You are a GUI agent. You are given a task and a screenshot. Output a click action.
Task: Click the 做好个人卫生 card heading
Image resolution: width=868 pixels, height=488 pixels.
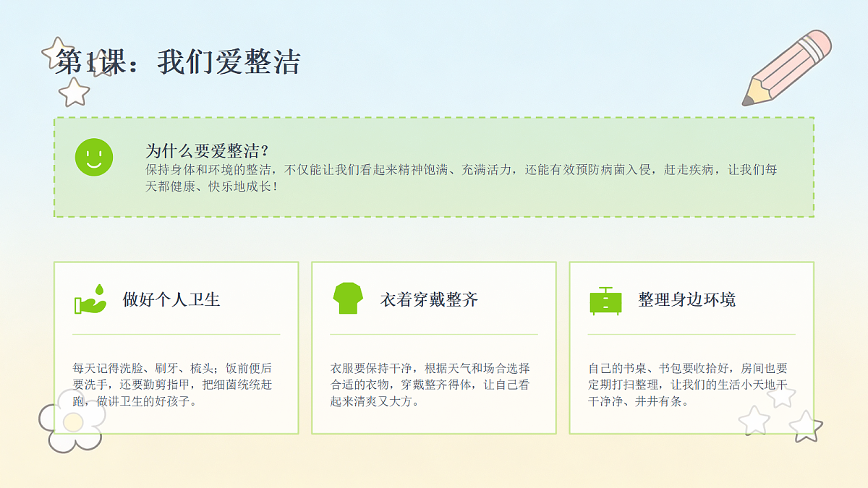point(171,299)
